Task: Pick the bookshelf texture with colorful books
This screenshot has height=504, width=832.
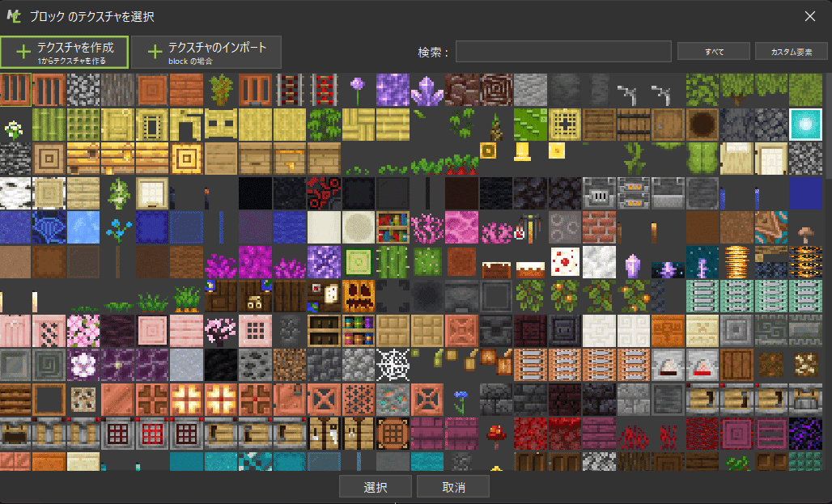Action: (x=393, y=227)
